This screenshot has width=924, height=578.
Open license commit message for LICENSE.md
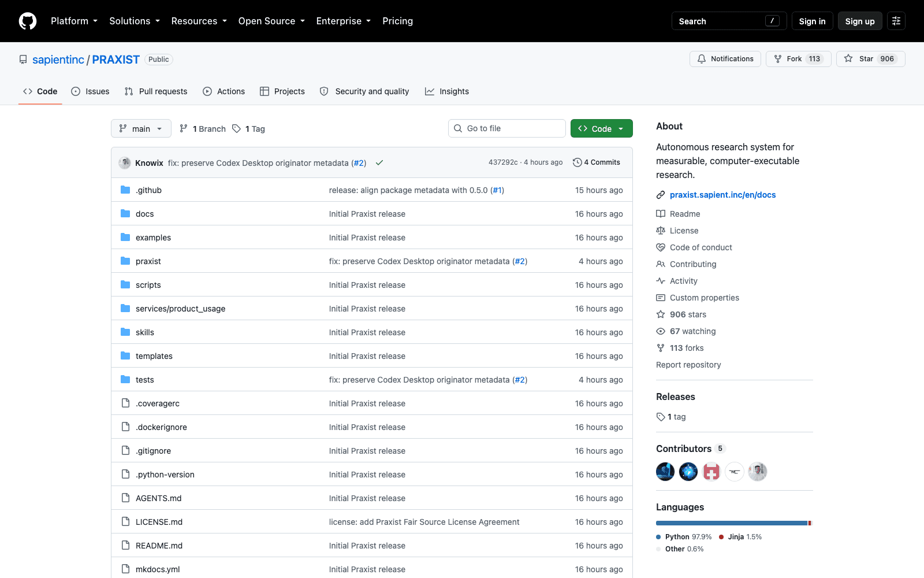pos(424,522)
